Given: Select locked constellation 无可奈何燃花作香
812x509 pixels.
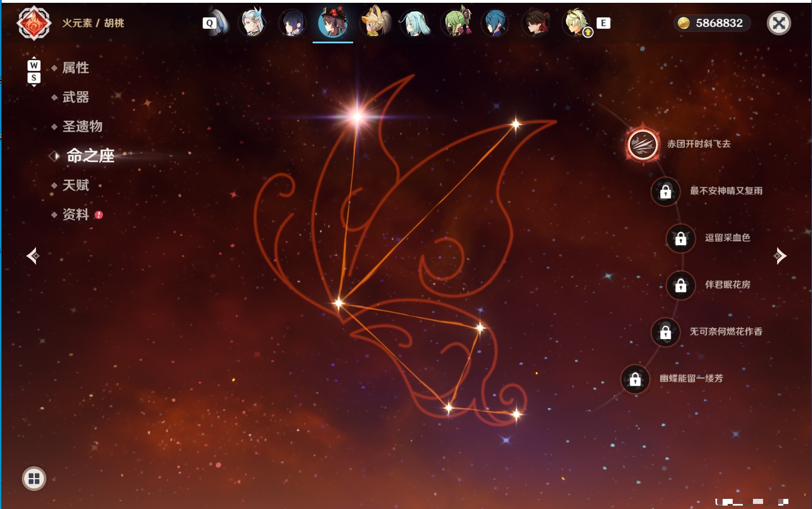Looking at the screenshot, I should pyautogui.click(x=665, y=332).
